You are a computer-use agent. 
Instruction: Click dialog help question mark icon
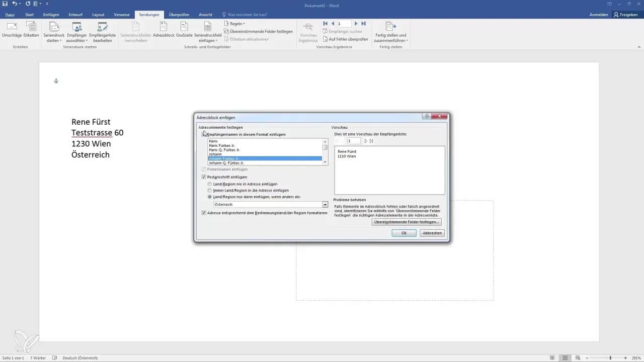pos(427,116)
